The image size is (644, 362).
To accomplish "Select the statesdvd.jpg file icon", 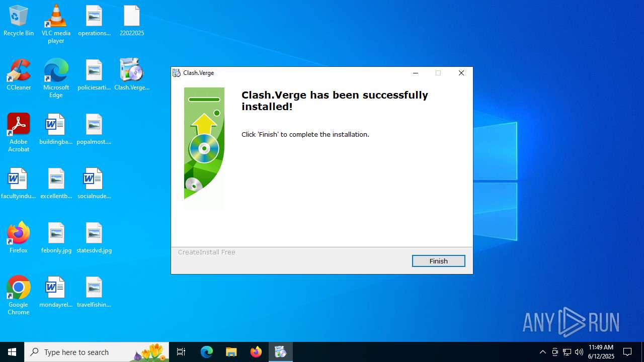I will [94, 238].
